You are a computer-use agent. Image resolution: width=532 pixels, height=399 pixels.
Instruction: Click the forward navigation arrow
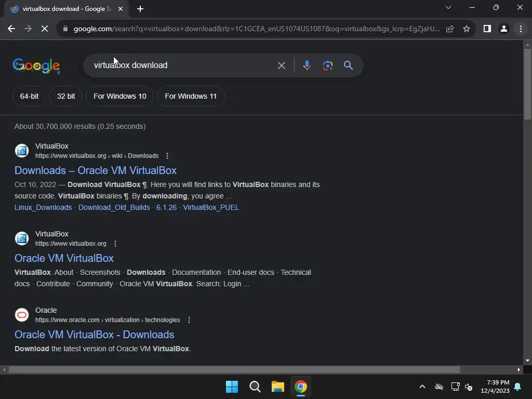pos(28,29)
